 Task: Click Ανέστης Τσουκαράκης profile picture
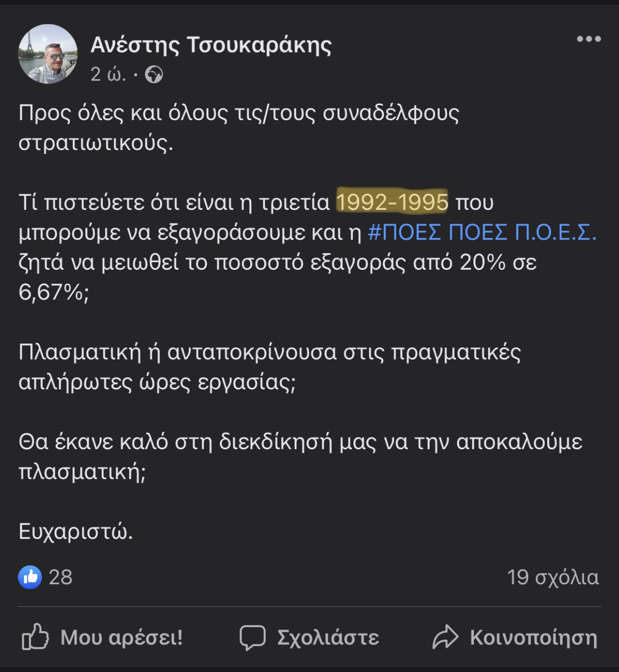tap(47, 54)
